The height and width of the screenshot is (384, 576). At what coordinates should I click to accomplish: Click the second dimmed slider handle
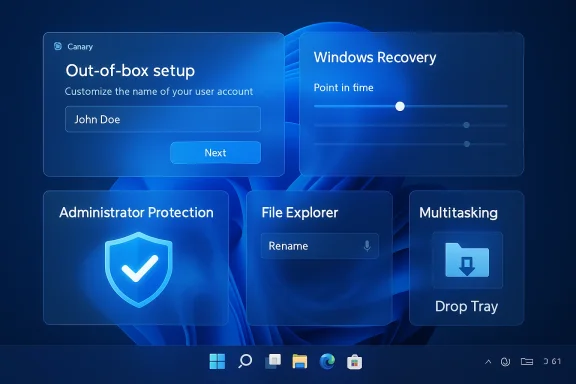(466, 125)
